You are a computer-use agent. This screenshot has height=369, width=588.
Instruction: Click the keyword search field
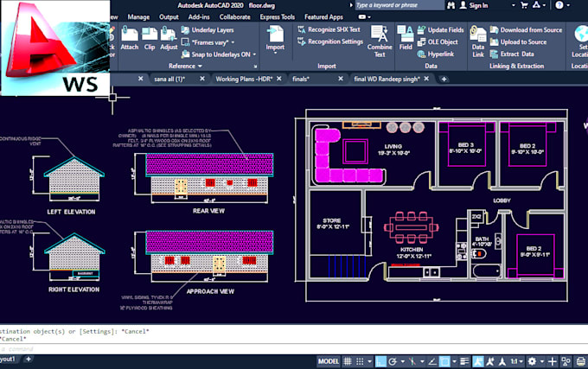[x=399, y=5]
